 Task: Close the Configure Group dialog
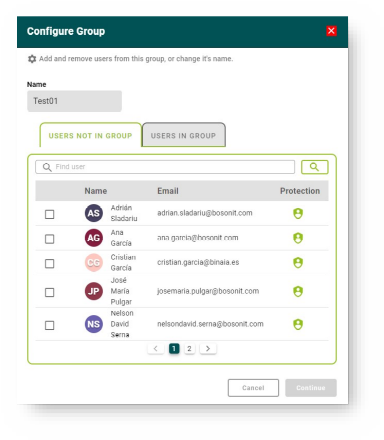tap(331, 31)
